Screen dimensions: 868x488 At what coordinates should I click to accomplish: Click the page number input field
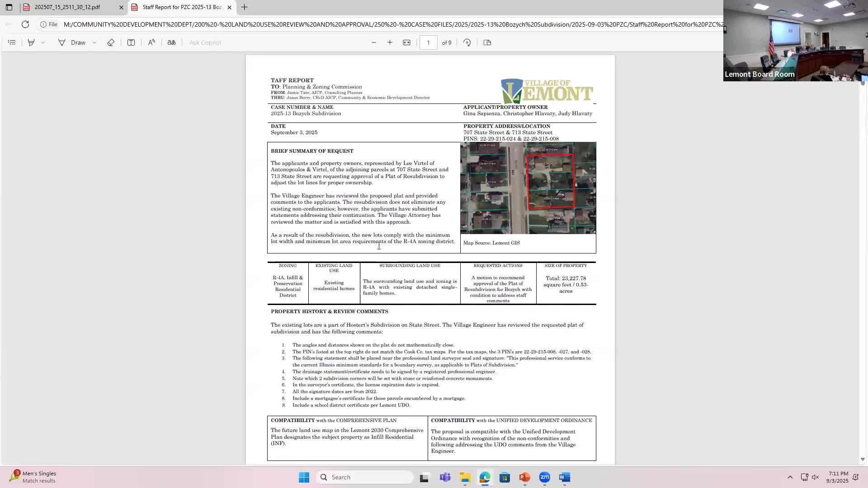(x=428, y=42)
